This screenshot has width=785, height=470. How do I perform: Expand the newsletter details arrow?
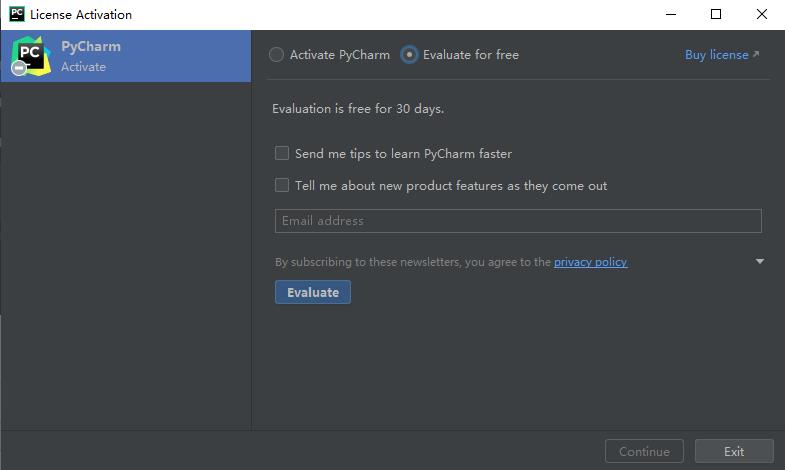[x=759, y=262]
